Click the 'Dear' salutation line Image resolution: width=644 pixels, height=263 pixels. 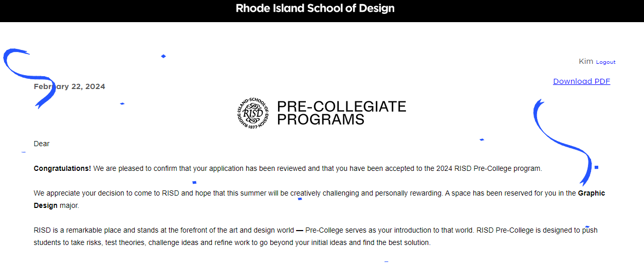(42, 144)
